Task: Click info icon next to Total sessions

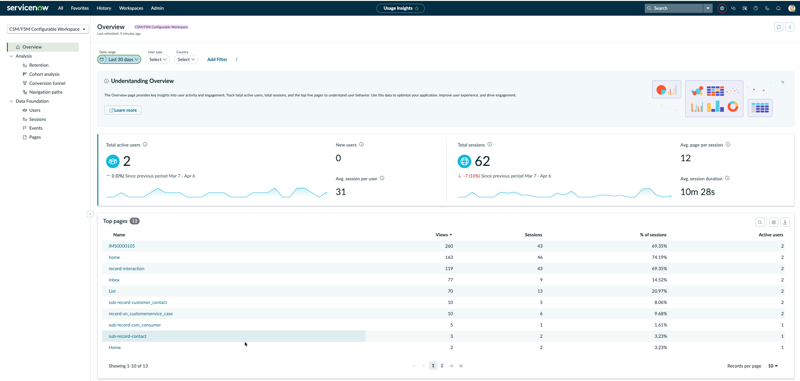Action: (x=489, y=144)
